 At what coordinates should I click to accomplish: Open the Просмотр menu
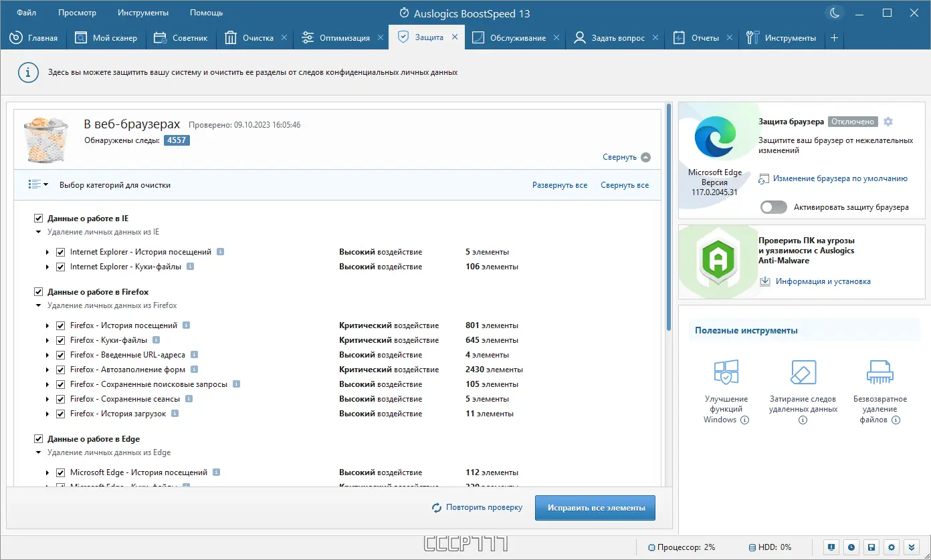click(77, 13)
